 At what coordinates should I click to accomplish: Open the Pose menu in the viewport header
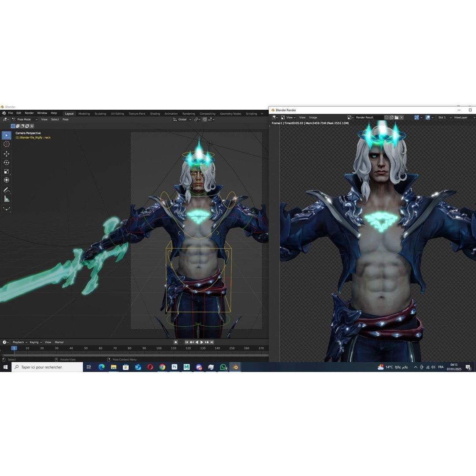pyautogui.click(x=66, y=119)
